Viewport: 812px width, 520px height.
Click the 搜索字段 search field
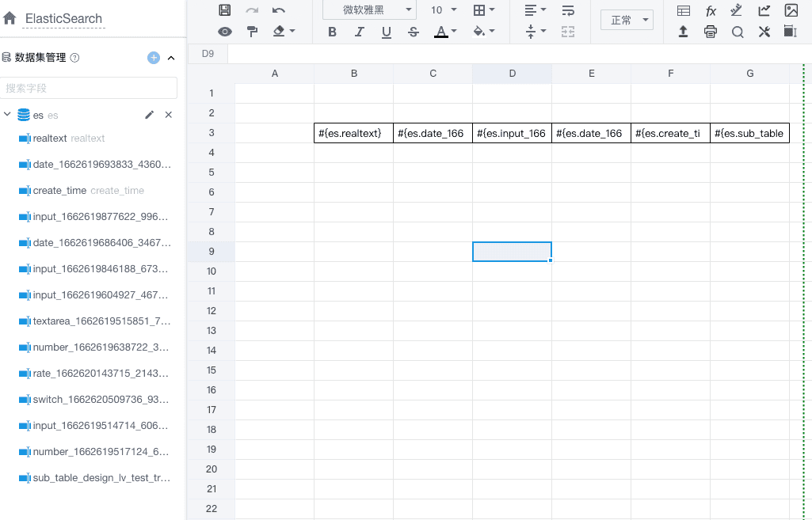(87, 88)
